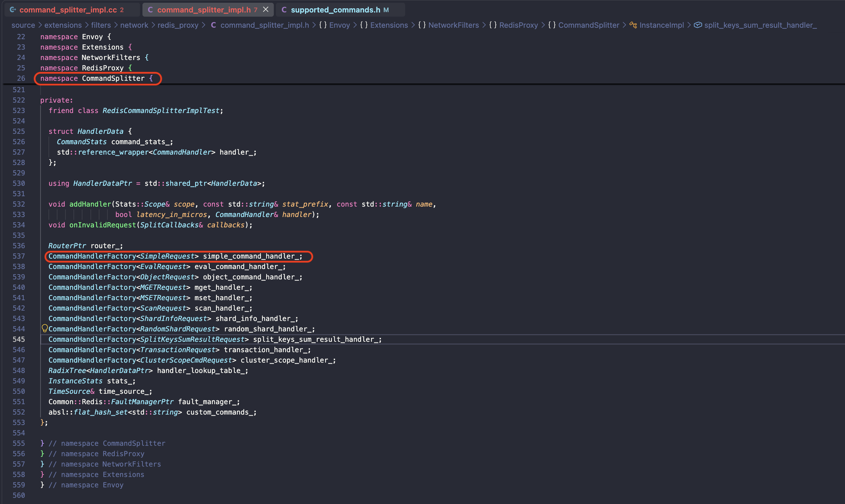Click RedisCommandSplitterImplTest on line 523
The width and height of the screenshot is (845, 504).
(161, 111)
